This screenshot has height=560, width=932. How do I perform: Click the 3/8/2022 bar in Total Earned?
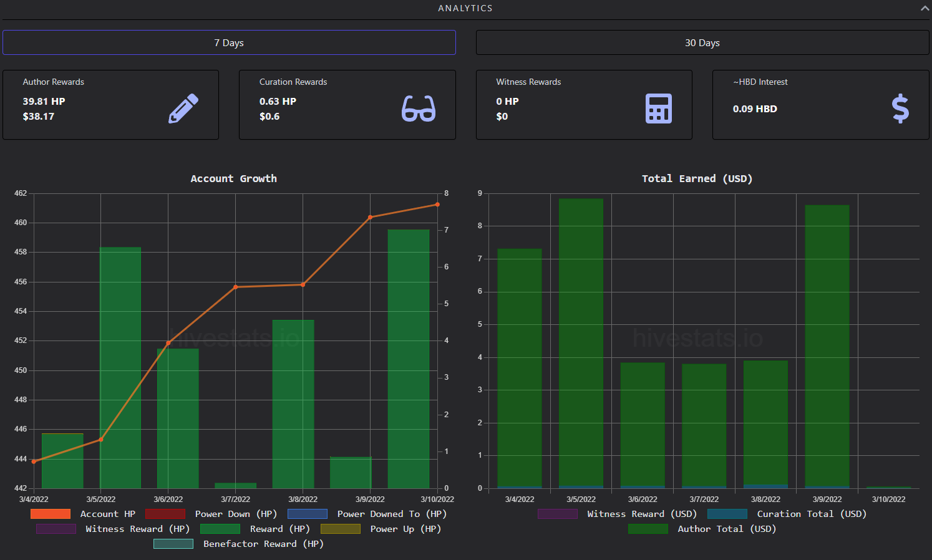(x=765, y=424)
